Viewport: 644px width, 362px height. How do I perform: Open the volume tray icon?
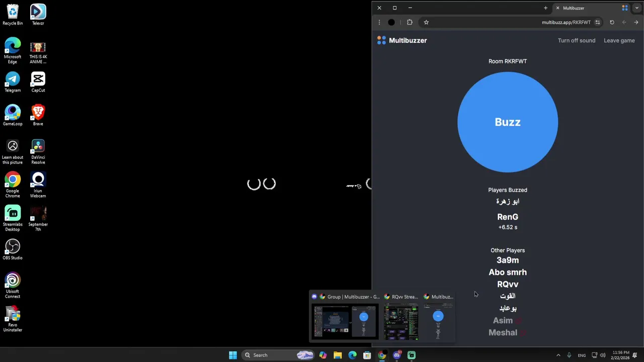(x=603, y=355)
